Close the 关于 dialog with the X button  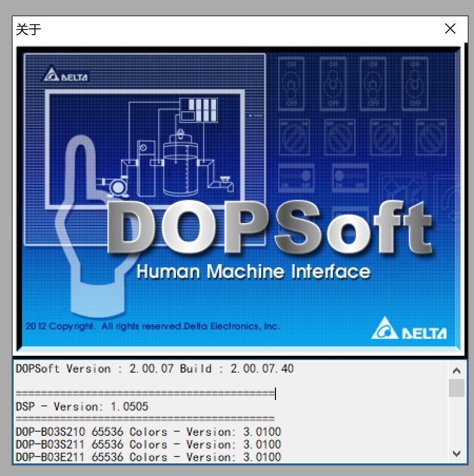click(450, 29)
